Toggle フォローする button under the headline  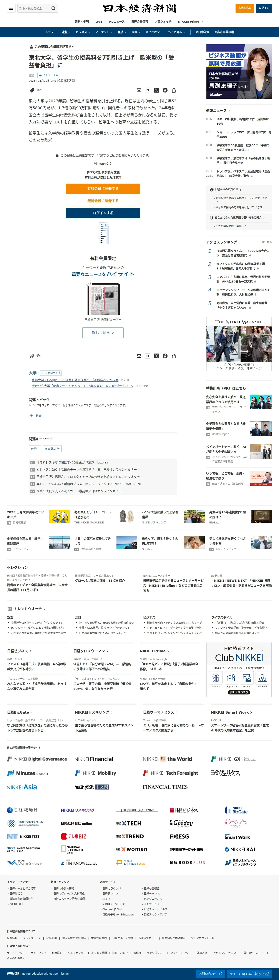[48, 75]
